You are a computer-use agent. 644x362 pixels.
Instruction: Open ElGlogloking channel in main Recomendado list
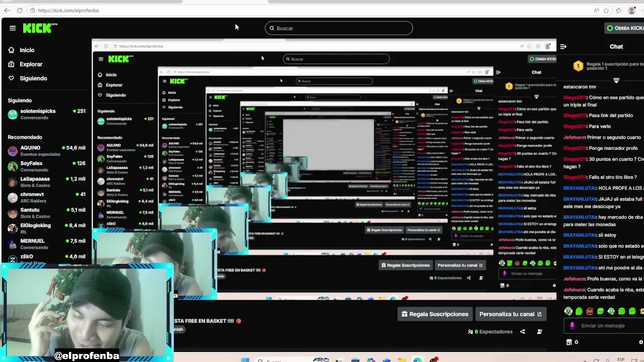point(46,229)
